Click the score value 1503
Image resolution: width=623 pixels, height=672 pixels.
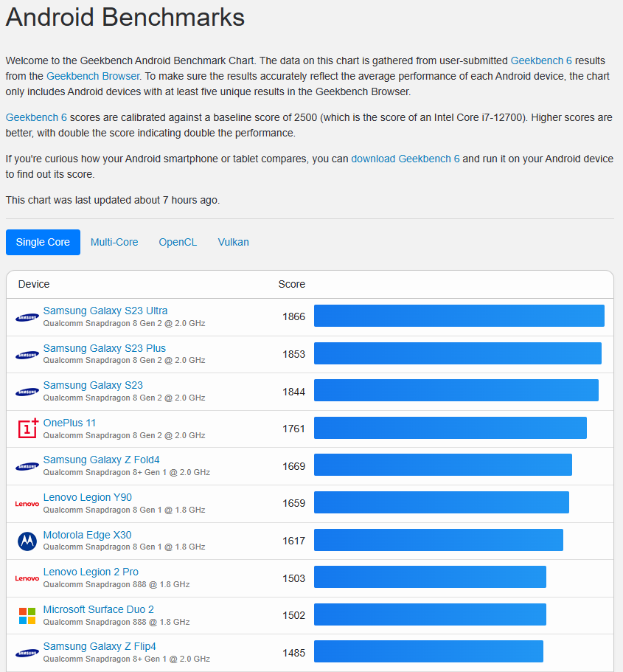pyautogui.click(x=294, y=578)
